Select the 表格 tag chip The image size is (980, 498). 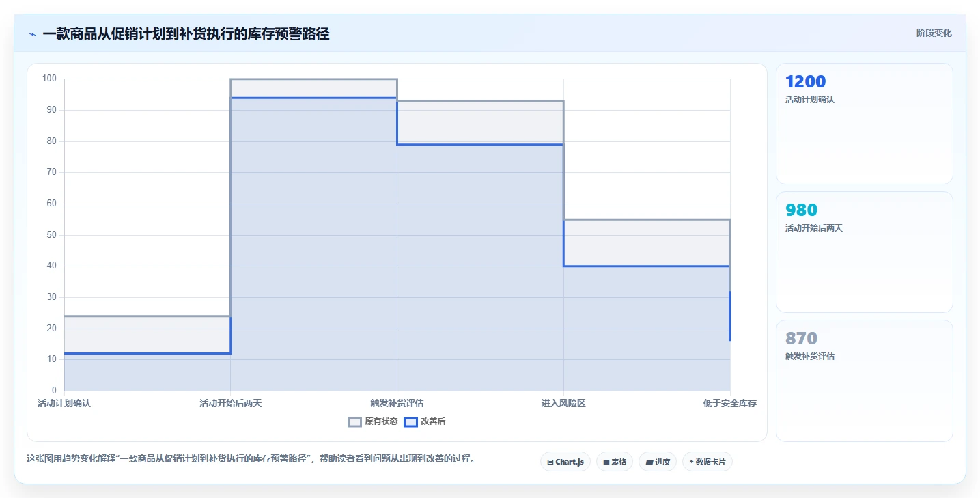click(x=615, y=462)
